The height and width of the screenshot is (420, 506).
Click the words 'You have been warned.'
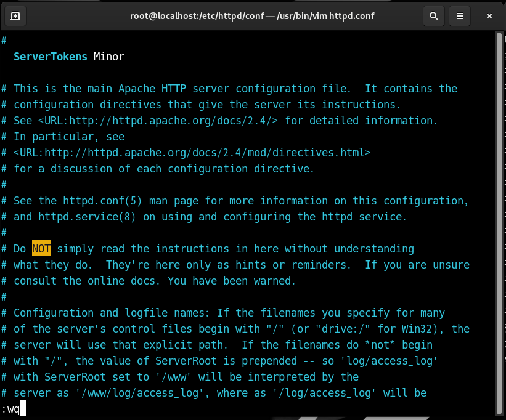(x=232, y=281)
